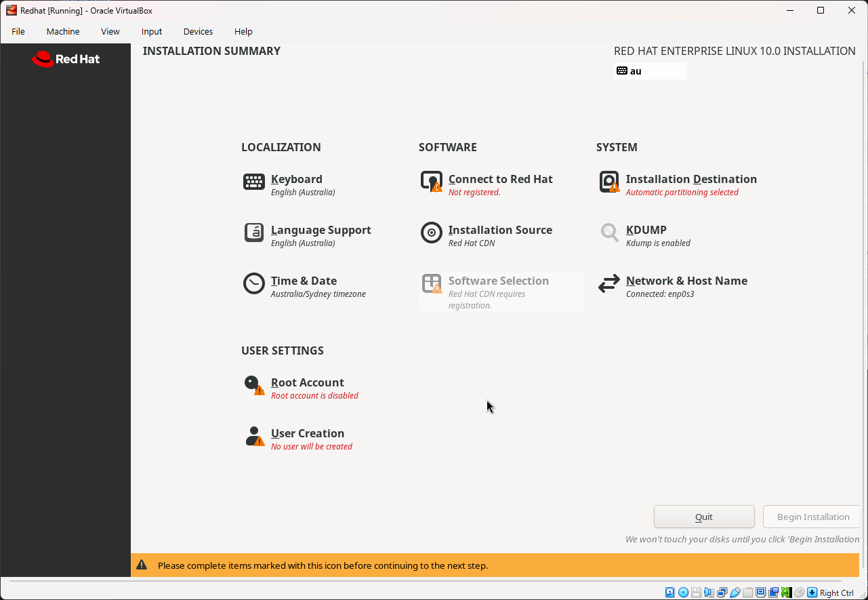Open Time & Date clock icon

click(254, 283)
